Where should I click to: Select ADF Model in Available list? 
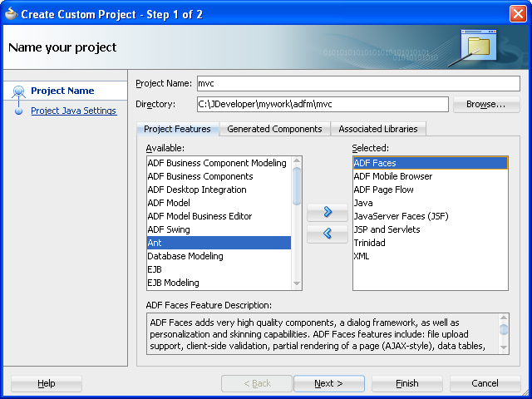tap(219, 203)
